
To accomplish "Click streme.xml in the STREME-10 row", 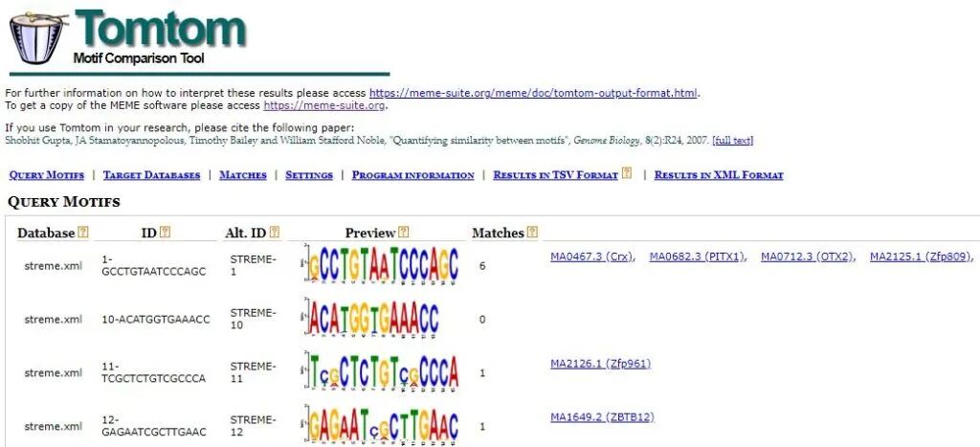I will 54,320.
